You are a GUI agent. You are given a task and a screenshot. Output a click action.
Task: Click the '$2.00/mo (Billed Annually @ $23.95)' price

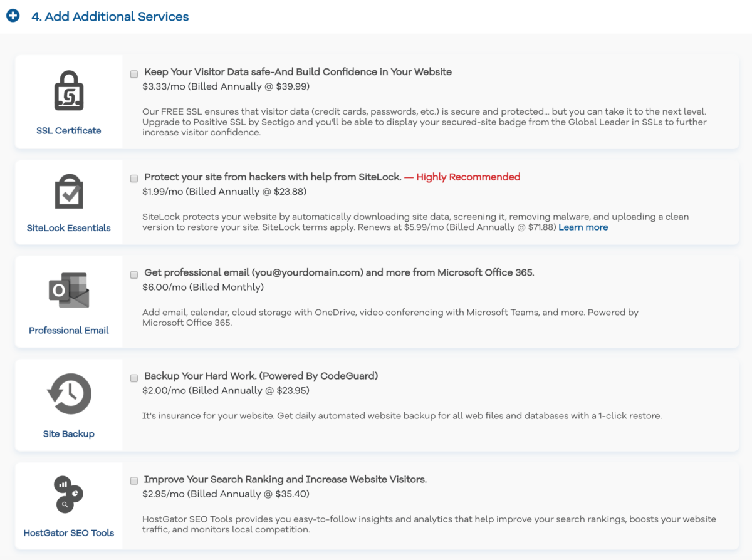226,391
